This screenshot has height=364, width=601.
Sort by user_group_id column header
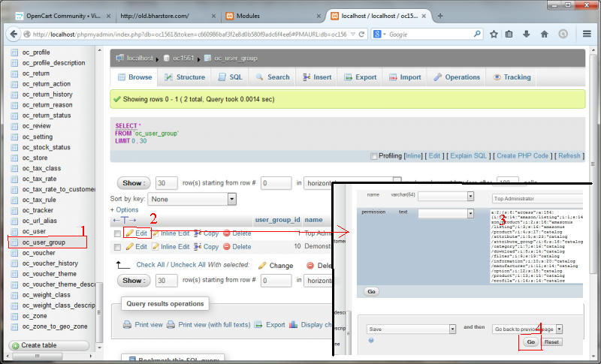tap(277, 220)
